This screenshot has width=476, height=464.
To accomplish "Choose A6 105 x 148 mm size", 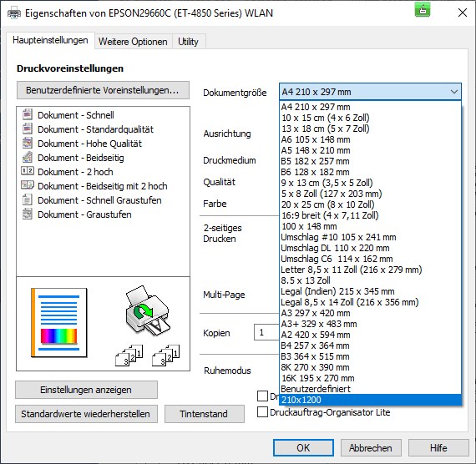I will pyautogui.click(x=370, y=139).
